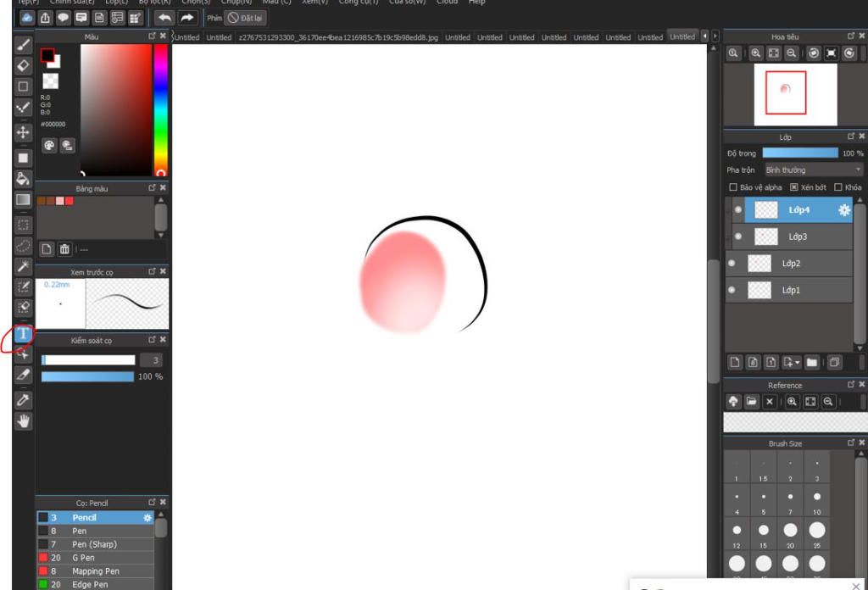The height and width of the screenshot is (590, 868).
Task: Hide layer Lớp3
Action: pyautogui.click(x=738, y=237)
